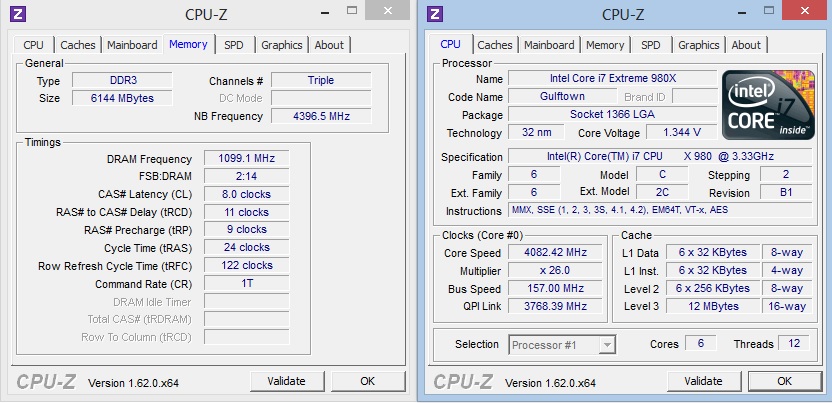Click the Command Rate 1T value

point(247,283)
